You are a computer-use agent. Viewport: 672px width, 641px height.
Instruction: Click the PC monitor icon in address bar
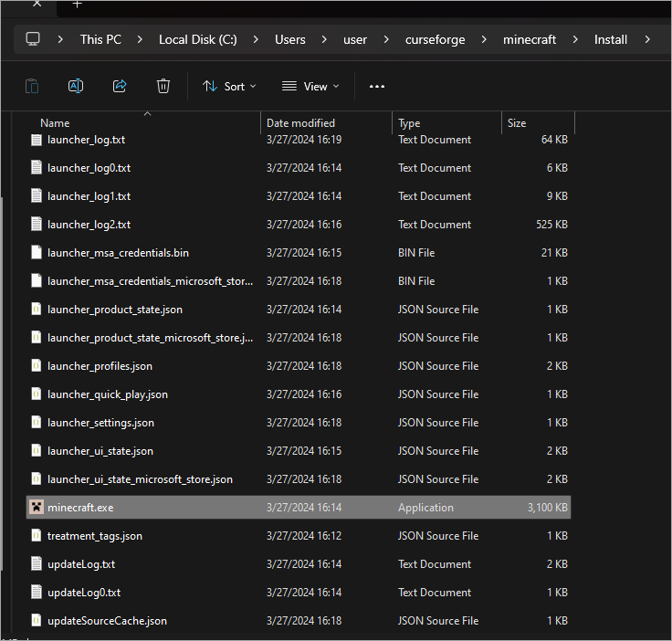pyautogui.click(x=33, y=39)
